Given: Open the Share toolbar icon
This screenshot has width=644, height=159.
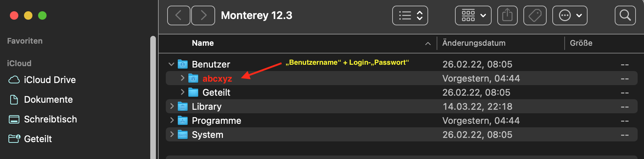Looking at the screenshot, I should (507, 15).
